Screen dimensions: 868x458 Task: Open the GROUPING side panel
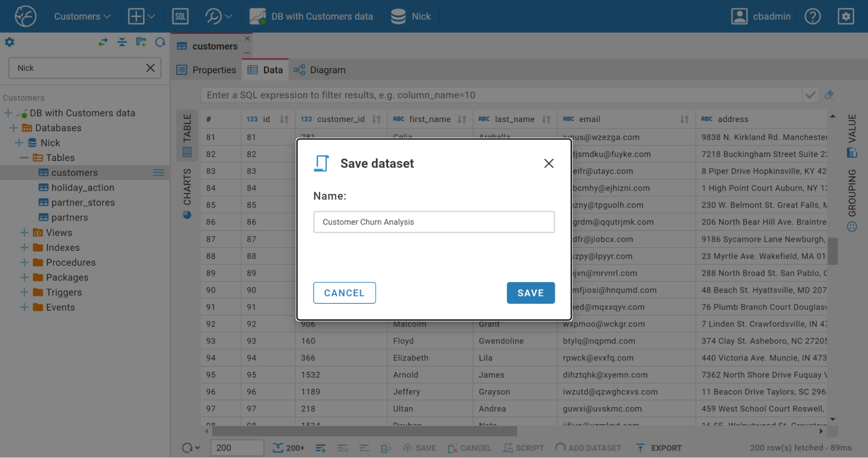pos(852,200)
